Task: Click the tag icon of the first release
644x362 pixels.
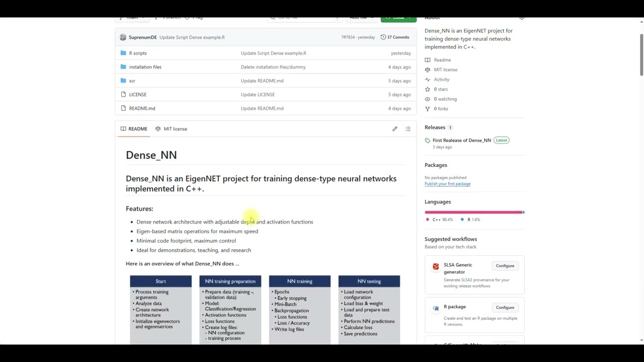Action: (428, 140)
